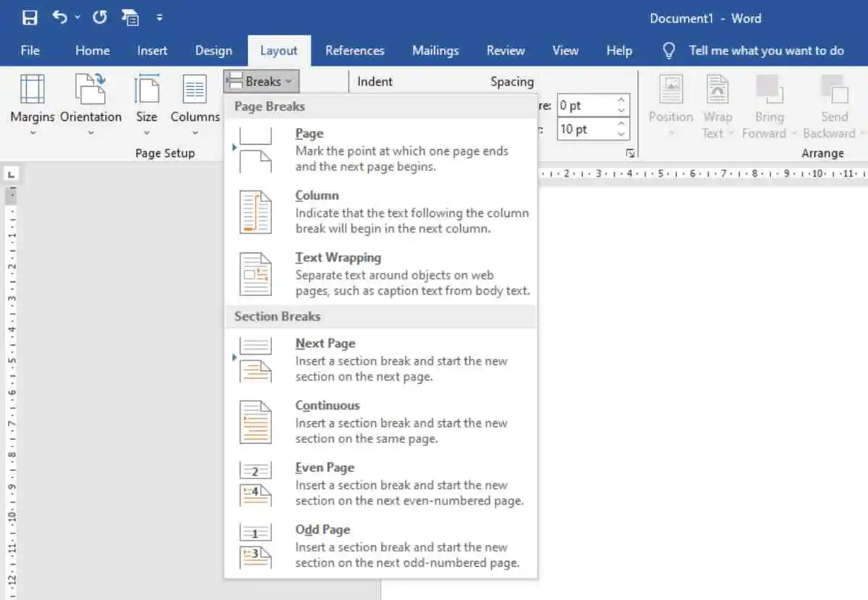Open Paragraph settings dialog launcher
The height and width of the screenshot is (600, 868).
[631, 153]
